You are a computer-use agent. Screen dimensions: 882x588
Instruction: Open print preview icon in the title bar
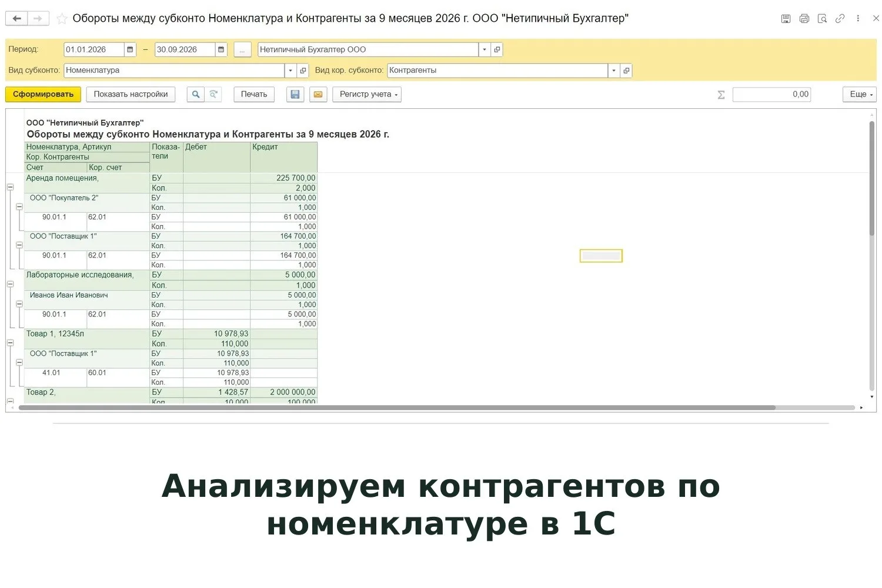tap(822, 19)
